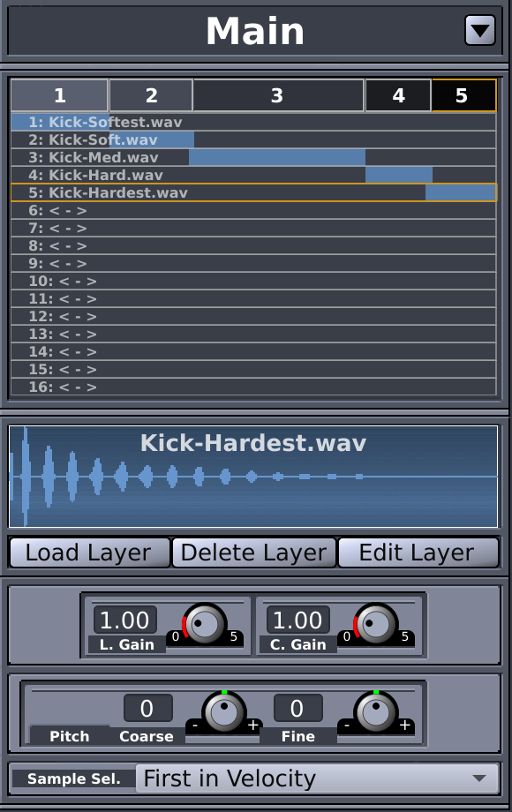Image resolution: width=512 pixels, height=812 pixels.
Task: Select empty layer slot 11
Action: point(253,299)
